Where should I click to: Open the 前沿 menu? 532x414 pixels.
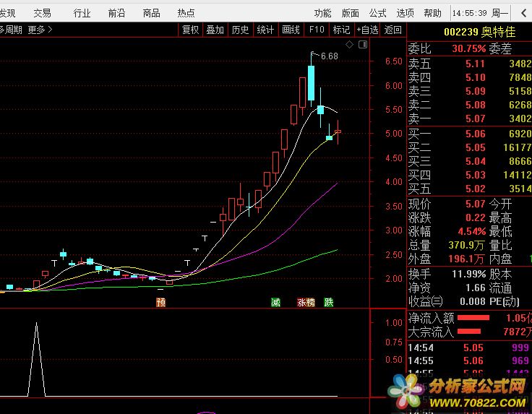click(x=116, y=13)
